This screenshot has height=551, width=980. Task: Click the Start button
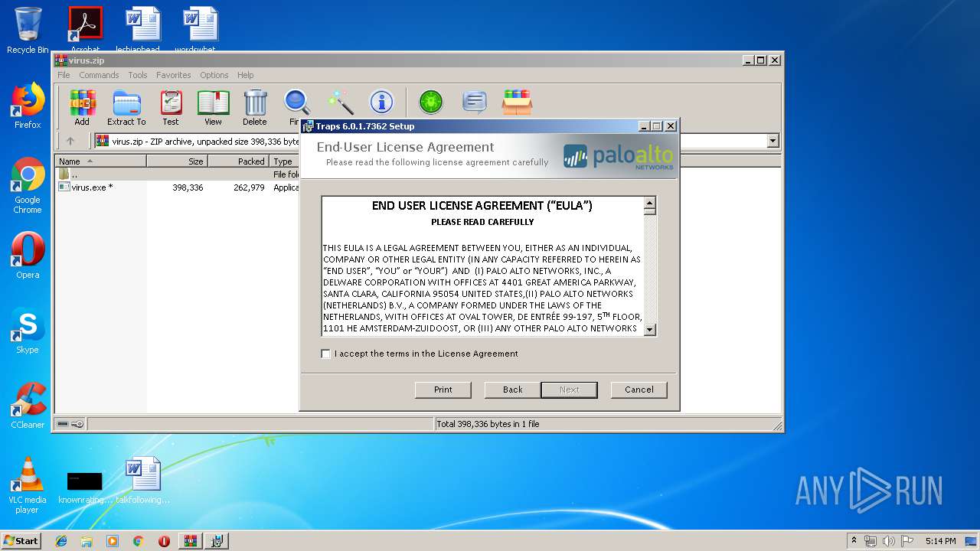[x=21, y=541]
